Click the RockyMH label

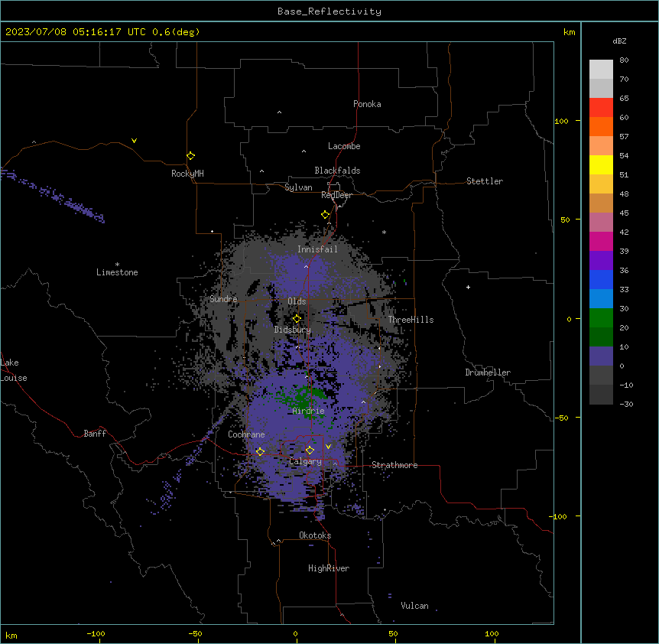187,174
